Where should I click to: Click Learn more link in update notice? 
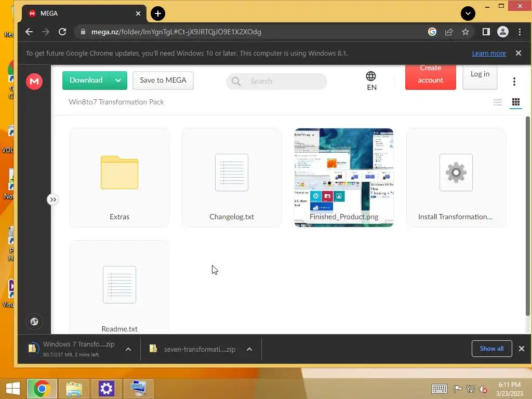pyautogui.click(x=489, y=54)
